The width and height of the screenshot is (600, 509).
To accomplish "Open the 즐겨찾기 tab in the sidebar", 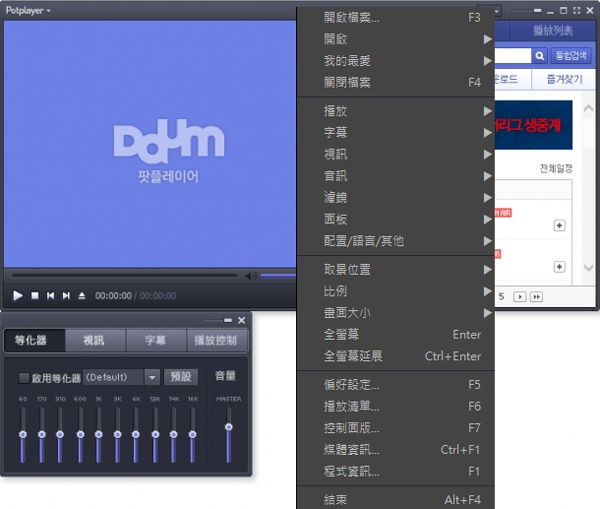I will point(564,79).
